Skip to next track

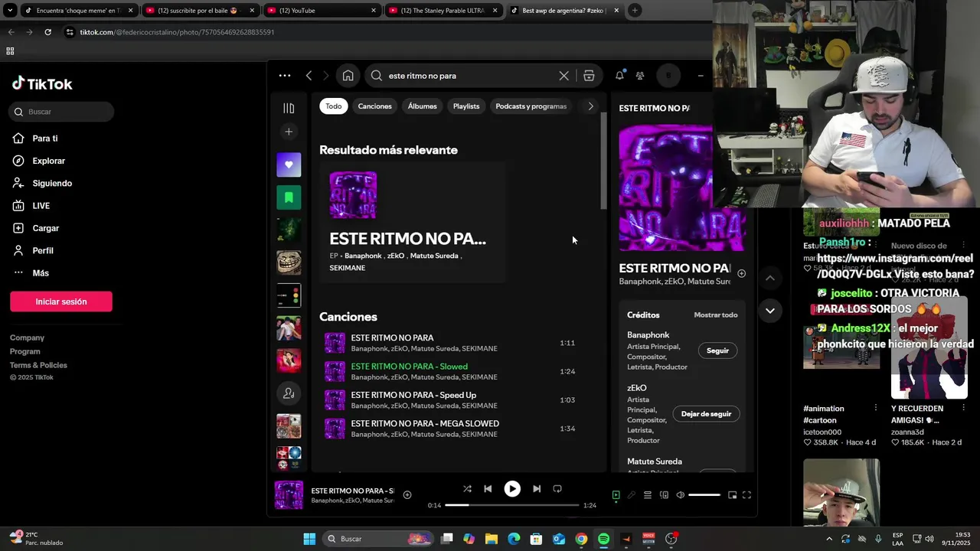537,489
